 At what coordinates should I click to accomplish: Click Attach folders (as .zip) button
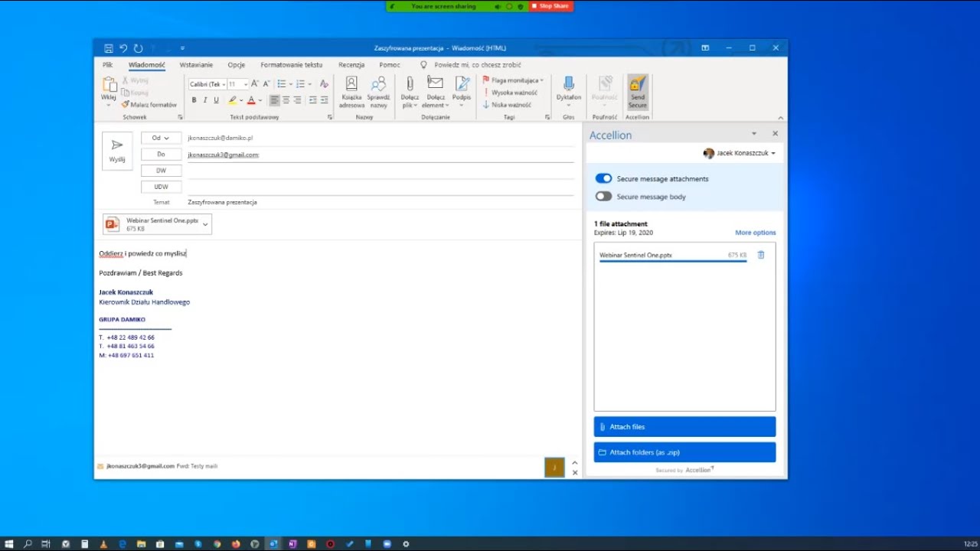(x=684, y=452)
